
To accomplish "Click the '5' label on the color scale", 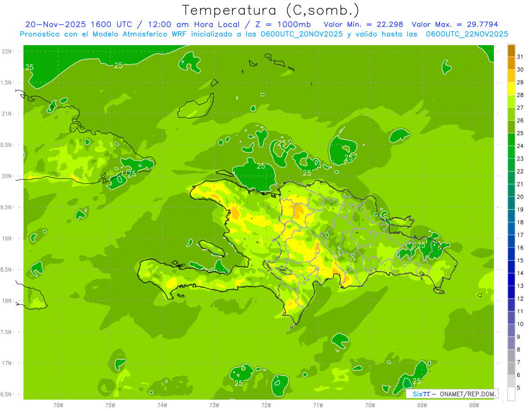I will point(518,388).
